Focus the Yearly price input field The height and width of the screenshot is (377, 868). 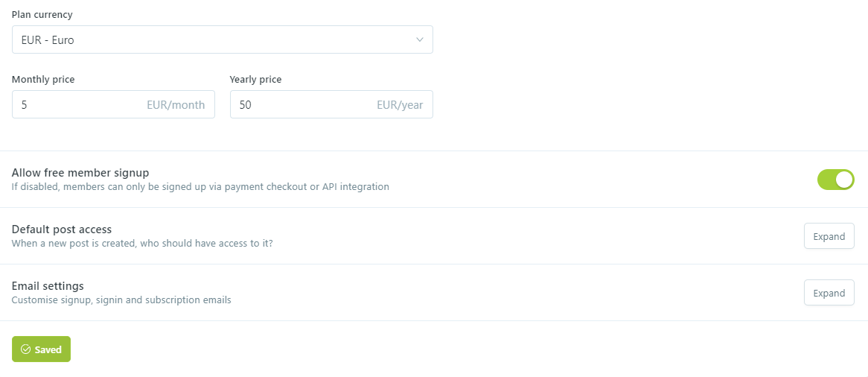(x=298, y=105)
